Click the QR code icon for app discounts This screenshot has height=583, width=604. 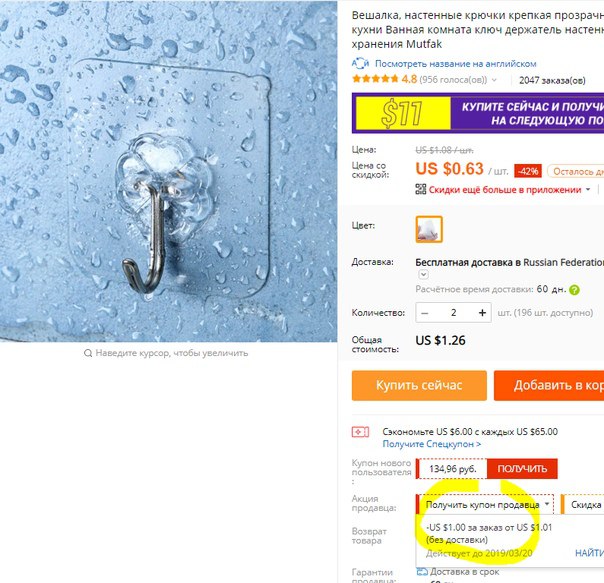421,189
